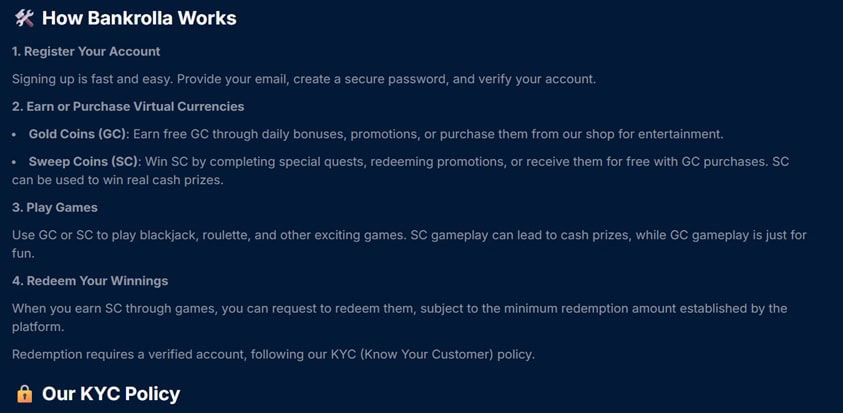This screenshot has width=843, height=413.
Task: Click the Redeem Your Winnings step title
Action: coord(90,281)
